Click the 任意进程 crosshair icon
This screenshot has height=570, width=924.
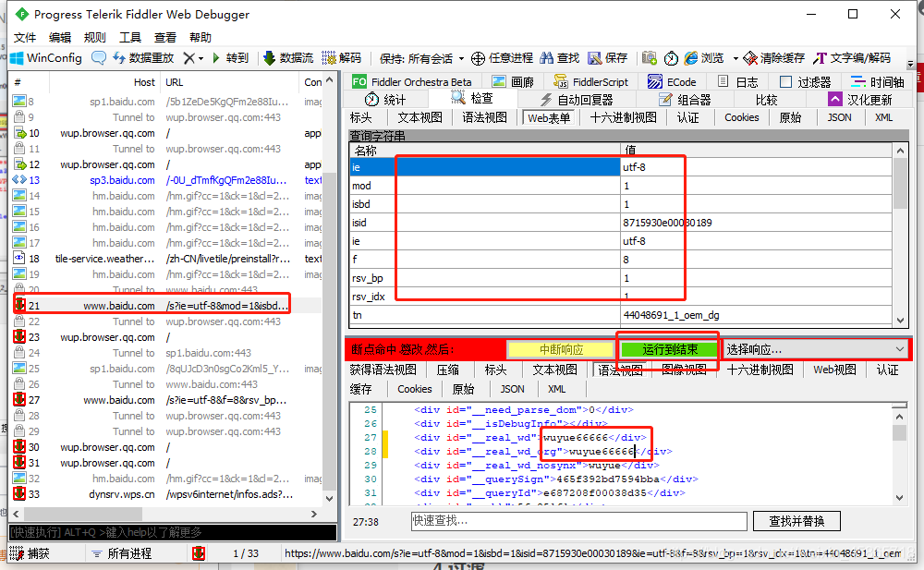coord(478,58)
